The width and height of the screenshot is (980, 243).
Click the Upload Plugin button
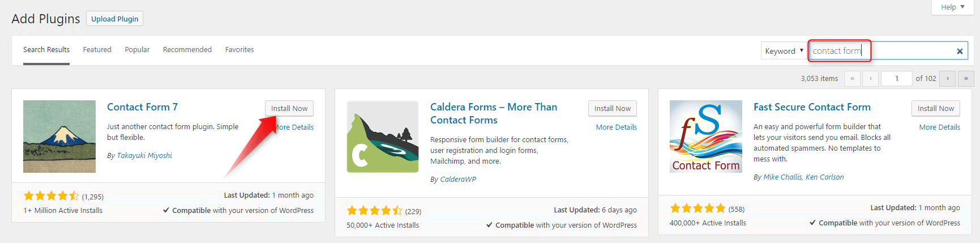pos(115,19)
